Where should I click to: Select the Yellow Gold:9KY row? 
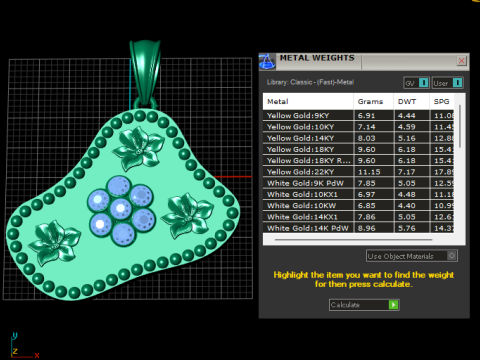358,116
